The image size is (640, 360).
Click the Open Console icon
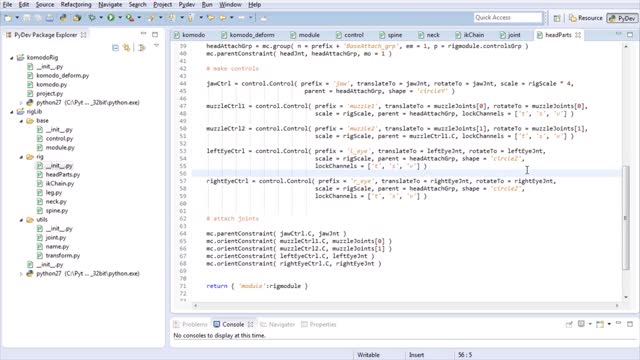(600, 324)
